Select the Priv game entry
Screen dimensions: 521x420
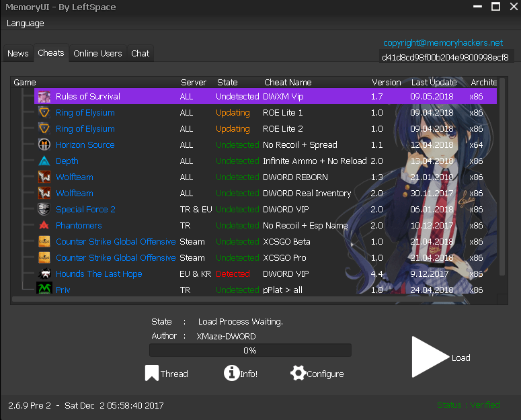266,289
